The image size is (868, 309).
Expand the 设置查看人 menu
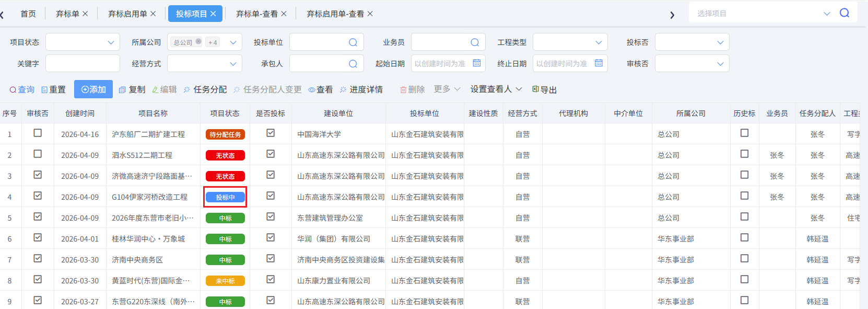point(496,89)
